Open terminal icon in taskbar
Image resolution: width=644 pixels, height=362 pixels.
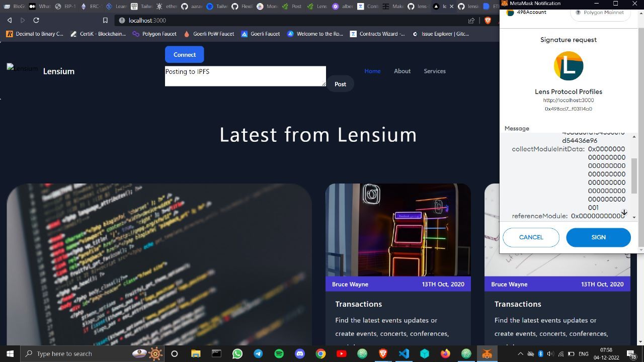point(216,353)
